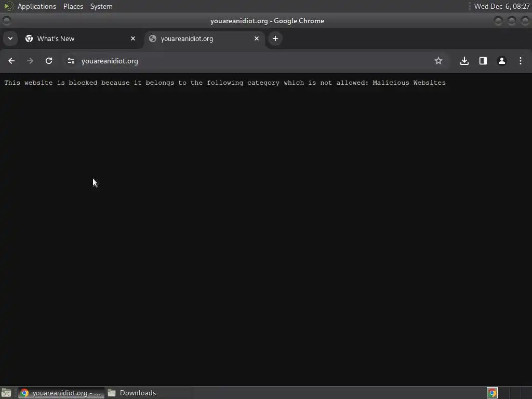Click the window menu button in the title bar
Viewport: 532px width, 399px height.
tap(6, 21)
